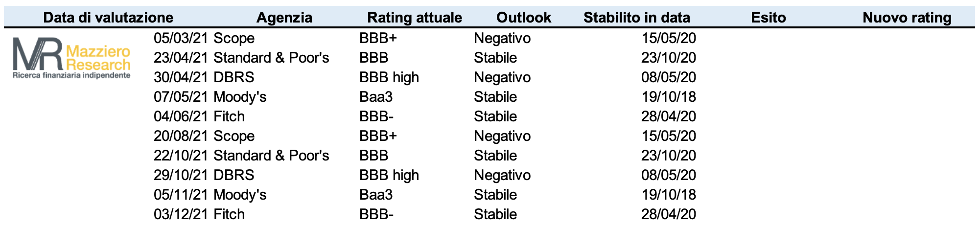Viewport: 980px width, 228px height.
Task: Select the 05/03/21 Scope evaluation date
Action: pos(181,38)
